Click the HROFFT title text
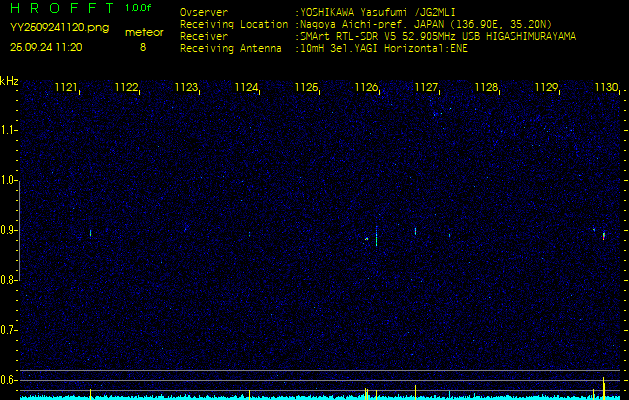Viewport: 629px width, 400px height. pyautogui.click(x=61, y=8)
